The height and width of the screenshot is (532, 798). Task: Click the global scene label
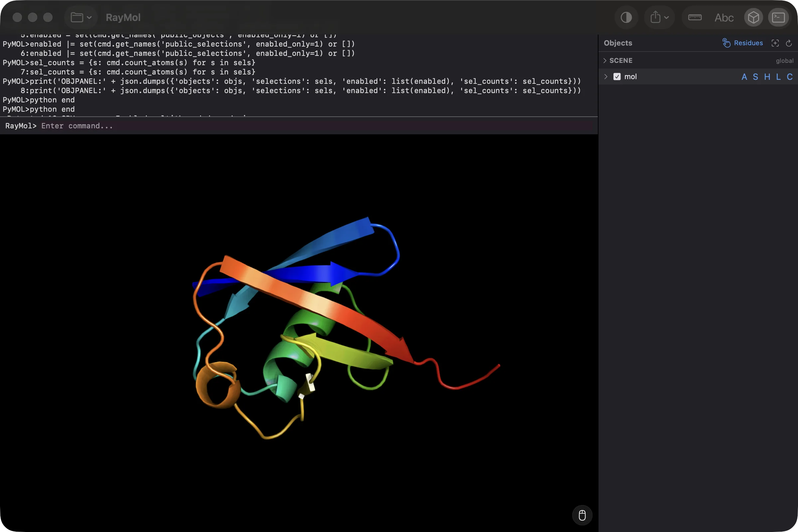(784, 61)
